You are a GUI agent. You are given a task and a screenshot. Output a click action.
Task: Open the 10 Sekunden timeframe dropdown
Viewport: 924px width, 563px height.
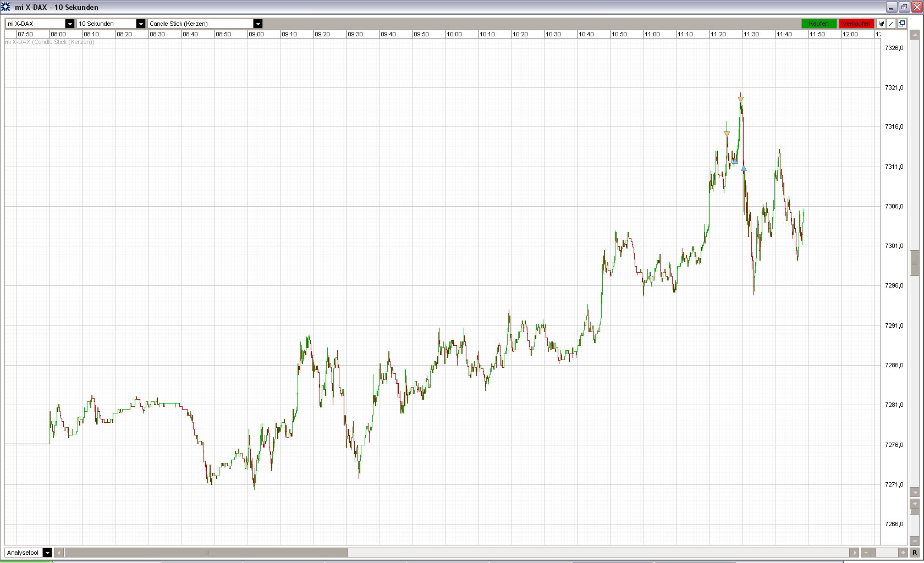[141, 24]
